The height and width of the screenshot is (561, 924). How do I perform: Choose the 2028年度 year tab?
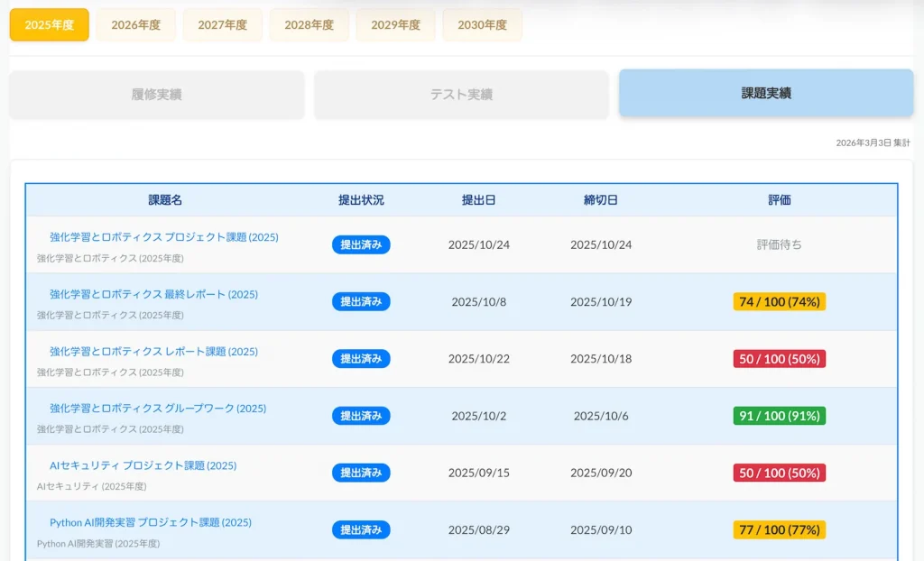click(x=310, y=25)
